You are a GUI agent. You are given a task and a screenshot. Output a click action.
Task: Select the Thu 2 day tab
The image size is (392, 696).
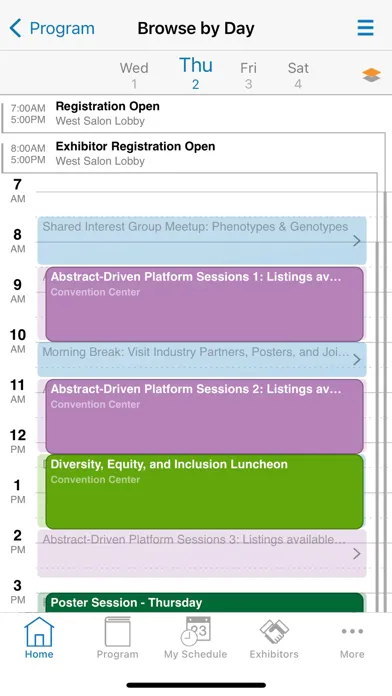tap(196, 73)
